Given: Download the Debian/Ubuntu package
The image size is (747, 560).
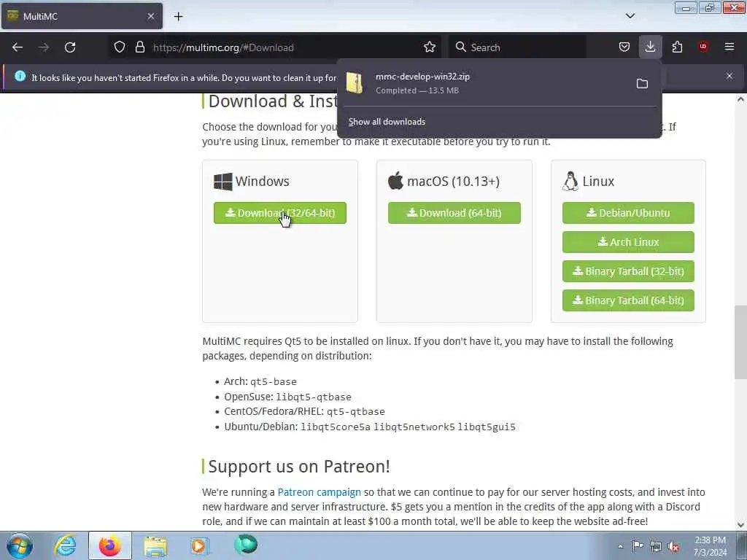Looking at the screenshot, I should [x=628, y=213].
